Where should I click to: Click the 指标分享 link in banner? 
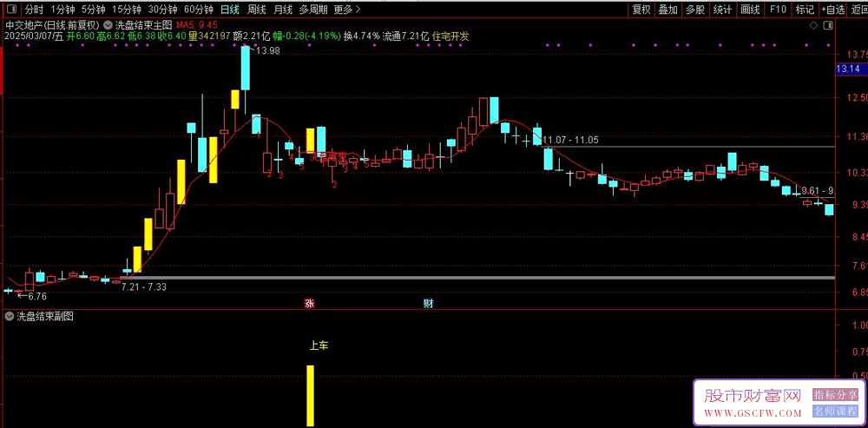point(835,394)
